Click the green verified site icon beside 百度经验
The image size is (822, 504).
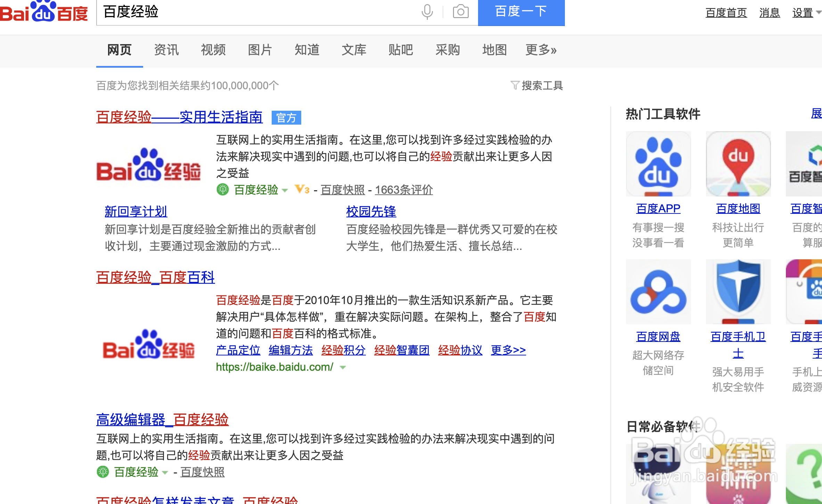[x=223, y=190]
